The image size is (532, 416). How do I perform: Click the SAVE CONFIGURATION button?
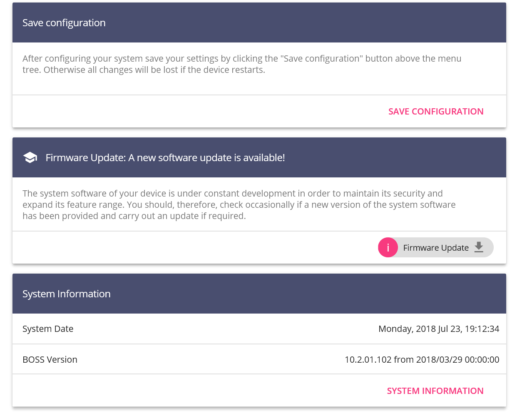tap(436, 112)
